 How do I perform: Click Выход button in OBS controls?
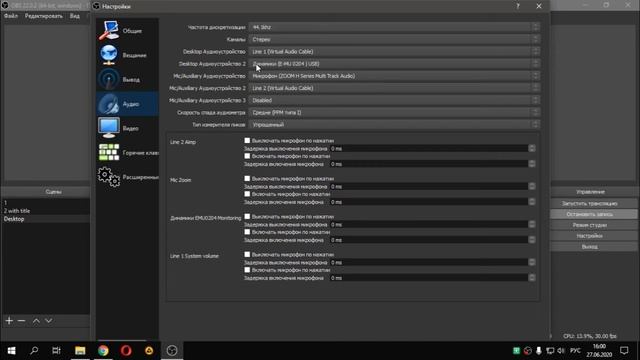589,247
